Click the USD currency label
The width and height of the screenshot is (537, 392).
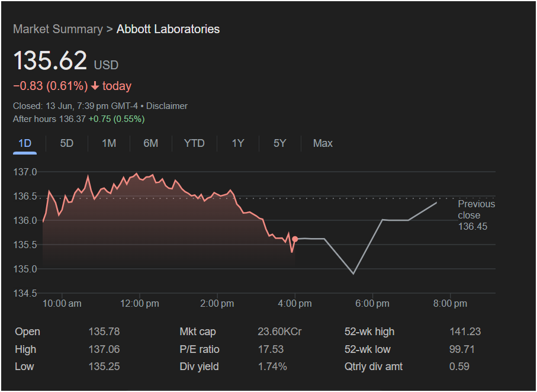106,65
